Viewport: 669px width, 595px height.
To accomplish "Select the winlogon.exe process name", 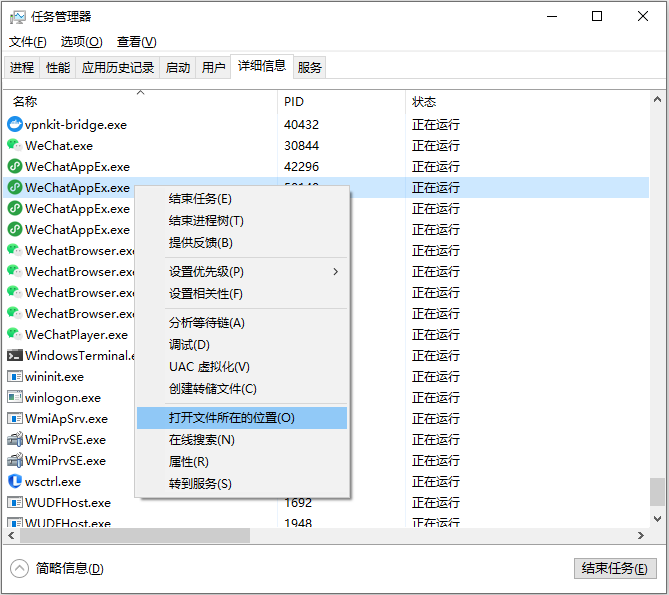I will [63, 398].
